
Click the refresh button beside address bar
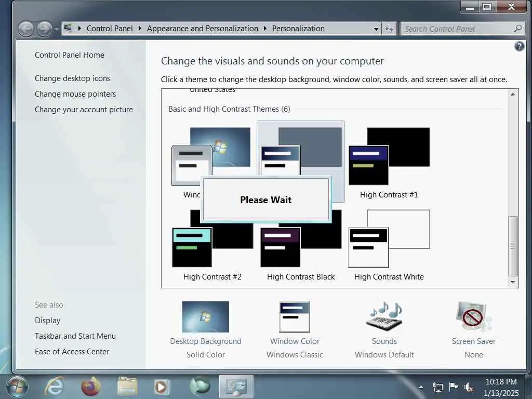[x=389, y=29]
